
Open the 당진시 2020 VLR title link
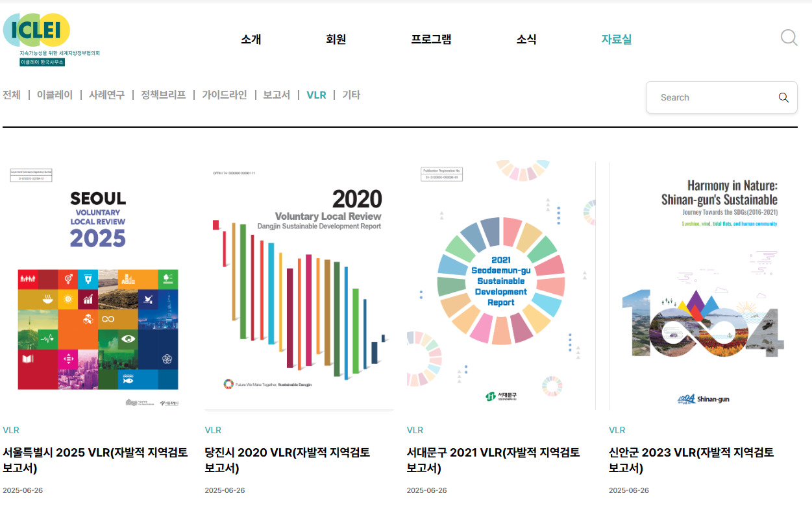click(x=288, y=460)
